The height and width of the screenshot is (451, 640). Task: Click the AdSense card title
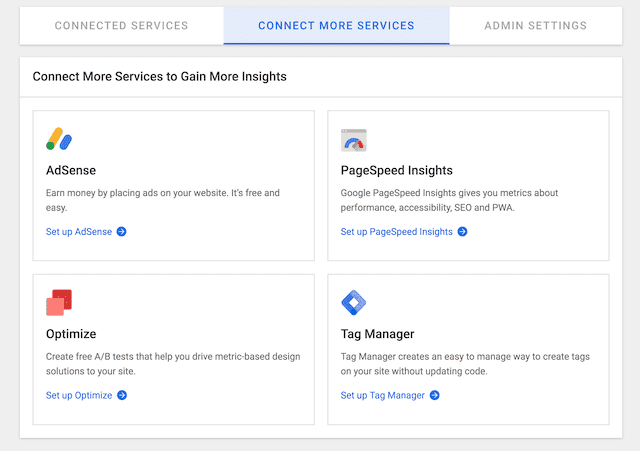(x=71, y=170)
